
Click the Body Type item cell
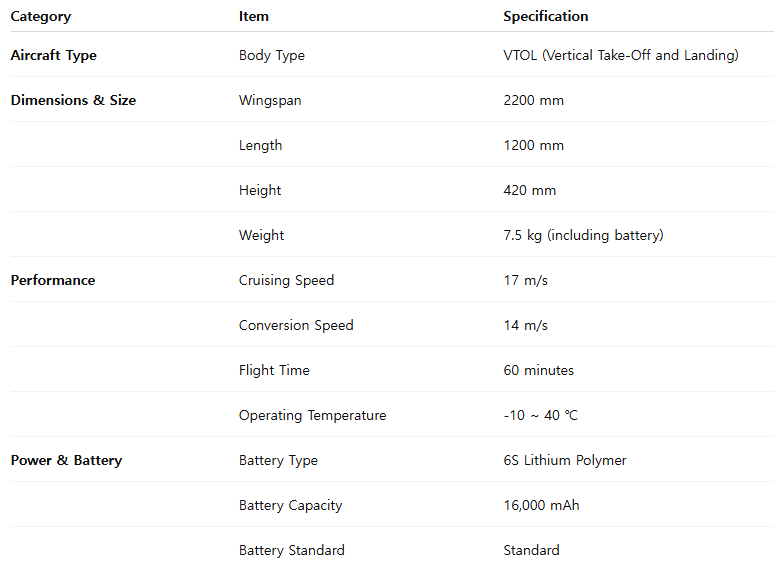272,55
